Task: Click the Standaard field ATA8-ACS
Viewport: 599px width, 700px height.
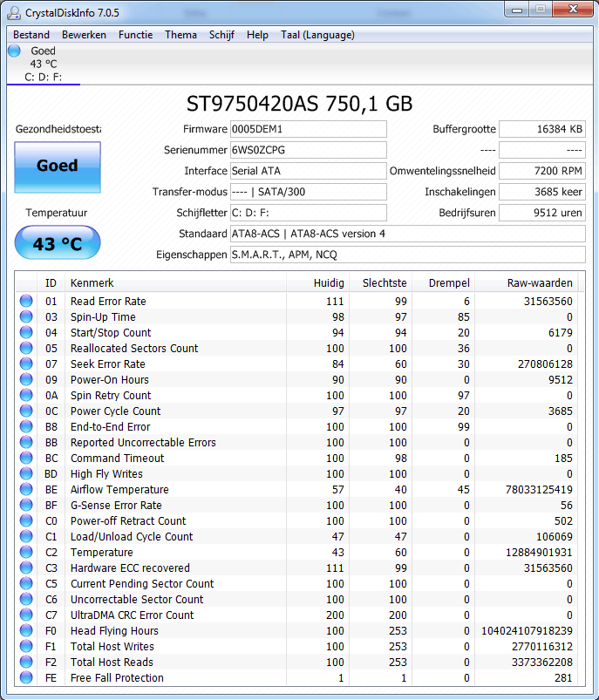Action: click(x=408, y=234)
